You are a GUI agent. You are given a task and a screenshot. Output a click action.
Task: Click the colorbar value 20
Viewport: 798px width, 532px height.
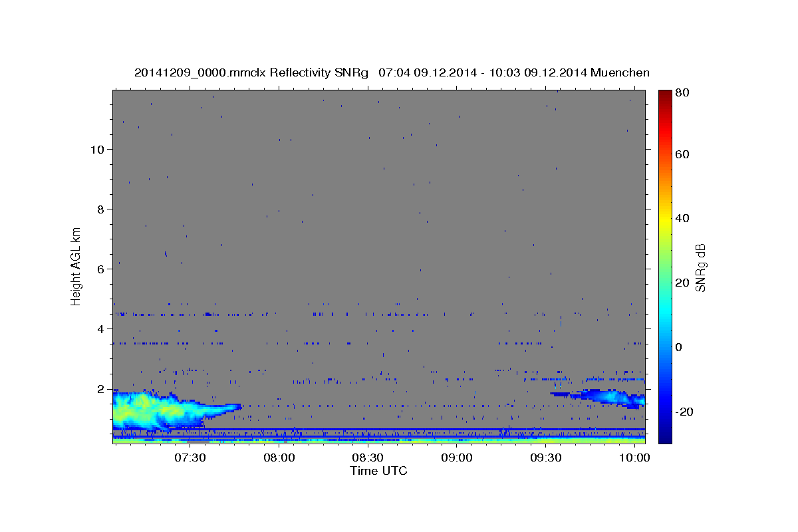[x=682, y=283]
